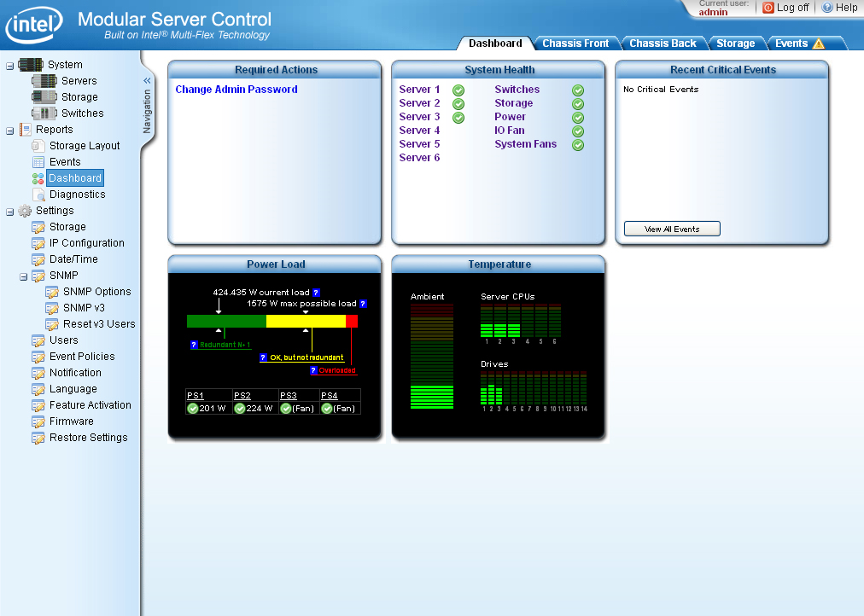Click the help icon beside current load
The height and width of the screenshot is (616, 864).
[x=316, y=293]
